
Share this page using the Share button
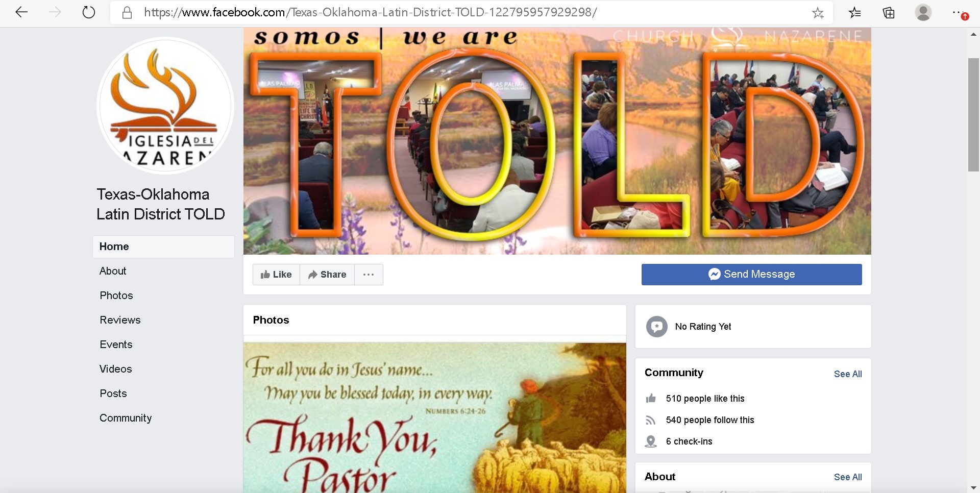tap(327, 275)
